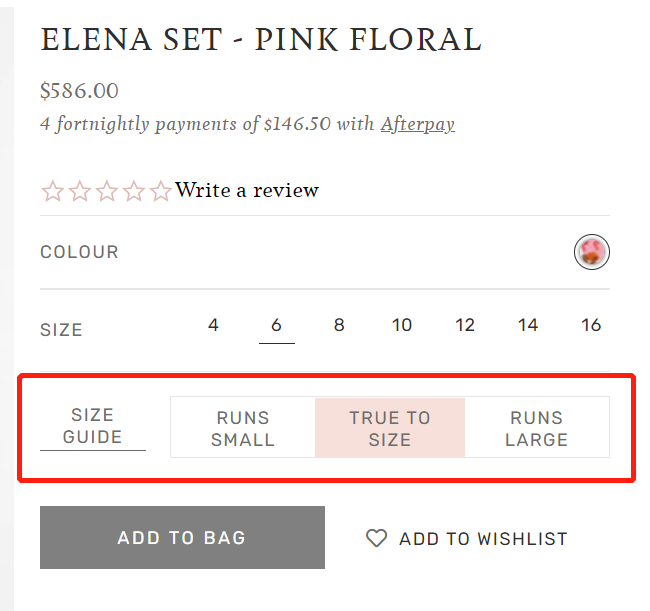The height and width of the screenshot is (611, 650).
Task: Click the heart wishlist icon
Action: pos(376,539)
